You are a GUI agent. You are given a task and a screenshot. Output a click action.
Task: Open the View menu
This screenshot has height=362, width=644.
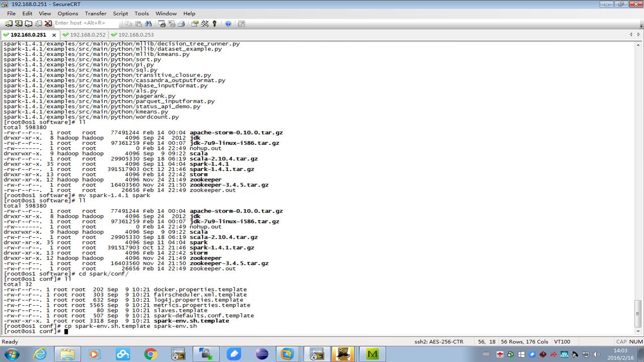[45, 14]
